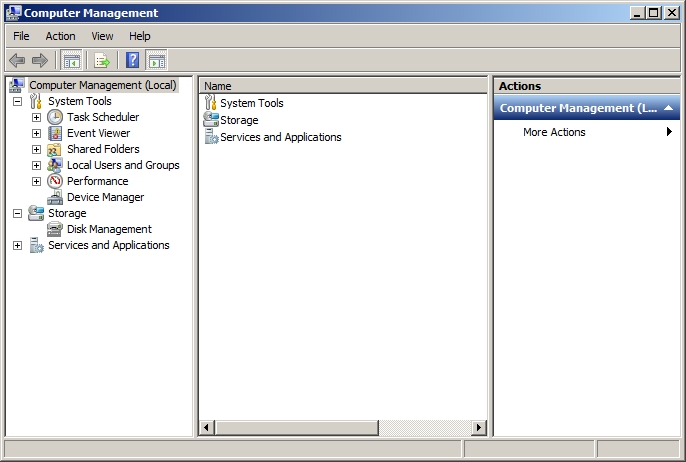Open the View menu
This screenshot has height=462, width=686.
click(102, 36)
